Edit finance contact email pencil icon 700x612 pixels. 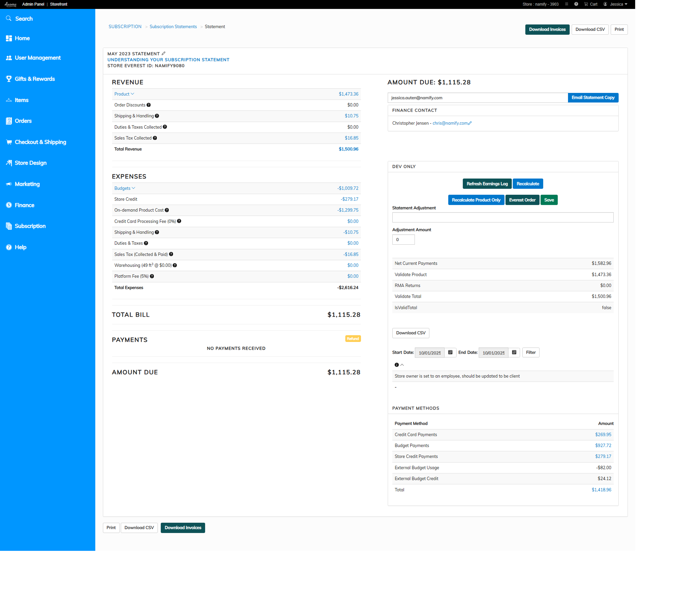click(470, 123)
